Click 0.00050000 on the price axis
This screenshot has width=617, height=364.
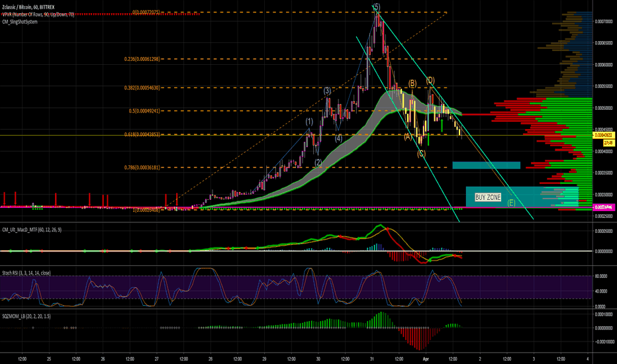pos(604,108)
